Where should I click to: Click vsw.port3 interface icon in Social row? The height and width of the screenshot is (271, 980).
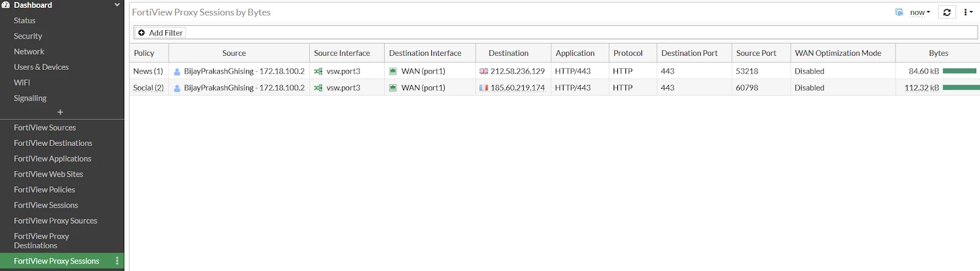pos(318,88)
